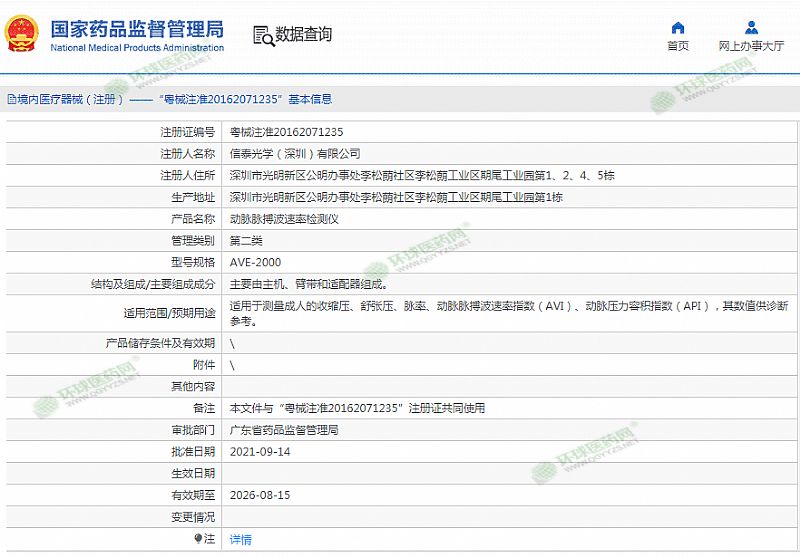Open the 详情 link in the bottom row
Screen dimensions: 800x557
241,539
